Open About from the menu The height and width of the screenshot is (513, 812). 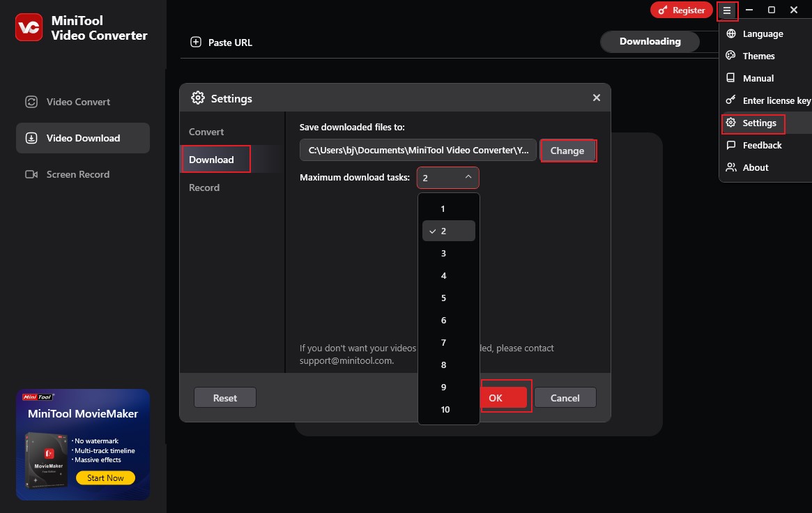point(767,167)
